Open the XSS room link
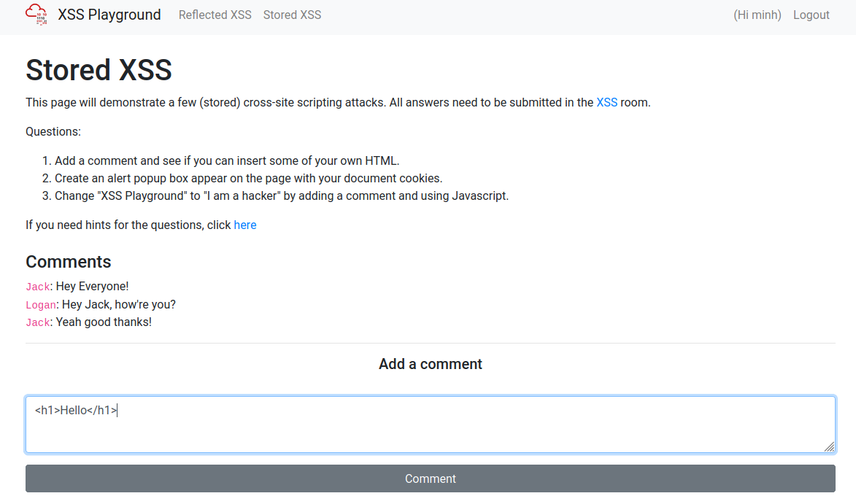The width and height of the screenshot is (856, 504). (606, 102)
